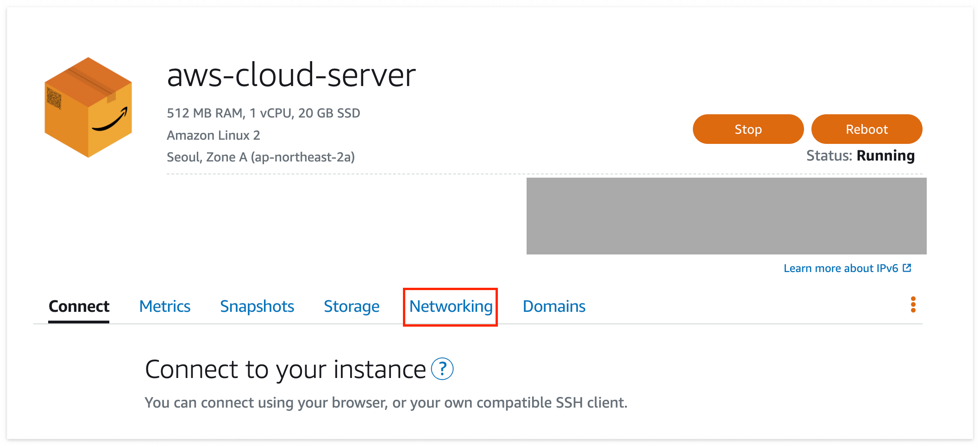This screenshot has width=980, height=446.
Task: Click the Seoul, Zone A location text
Action: coord(261,157)
